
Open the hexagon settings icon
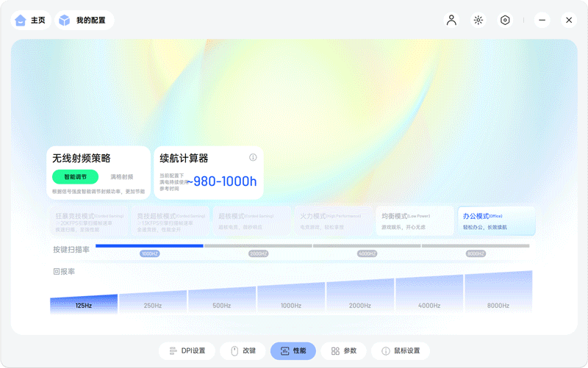[x=505, y=20]
